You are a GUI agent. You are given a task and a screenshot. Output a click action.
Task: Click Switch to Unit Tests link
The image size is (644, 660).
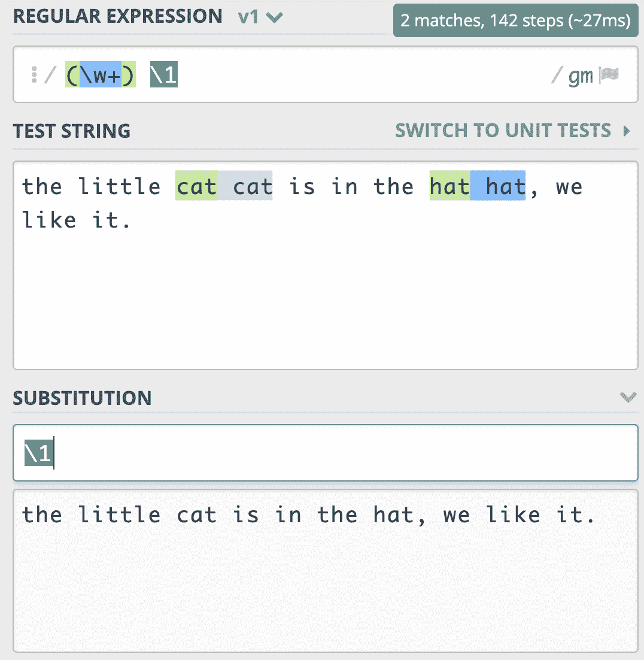pos(503,131)
